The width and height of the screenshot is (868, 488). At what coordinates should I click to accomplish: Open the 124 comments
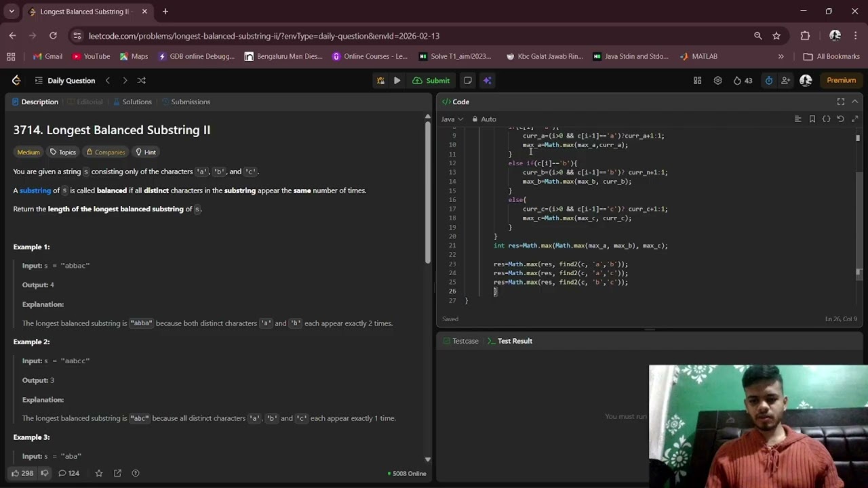click(68, 473)
